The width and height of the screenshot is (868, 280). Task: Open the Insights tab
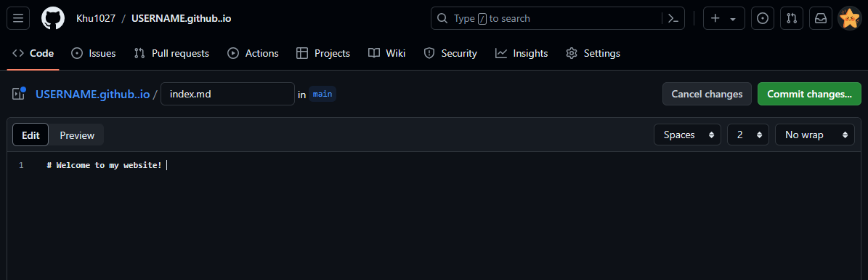coord(522,53)
